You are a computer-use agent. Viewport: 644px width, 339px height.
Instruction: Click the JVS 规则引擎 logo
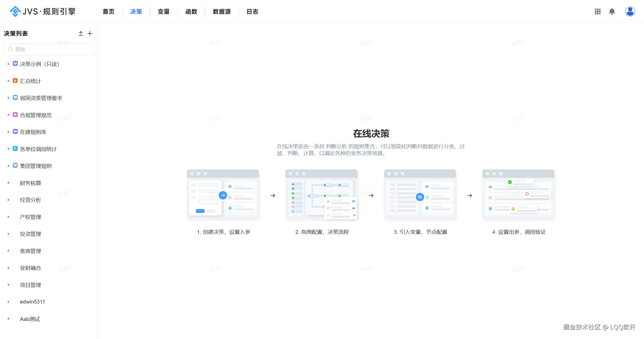pyautogui.click(x=43, y=12)
